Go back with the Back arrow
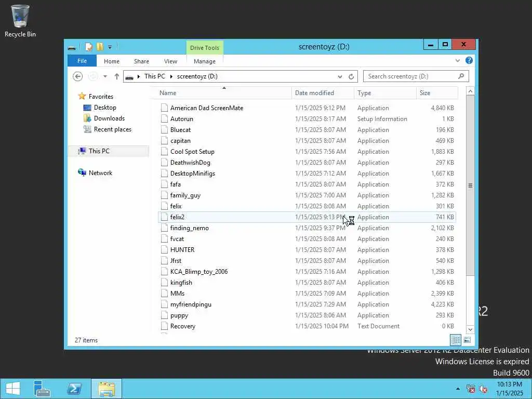The height and width of the screenshot is (399, 532). (78, 76)
